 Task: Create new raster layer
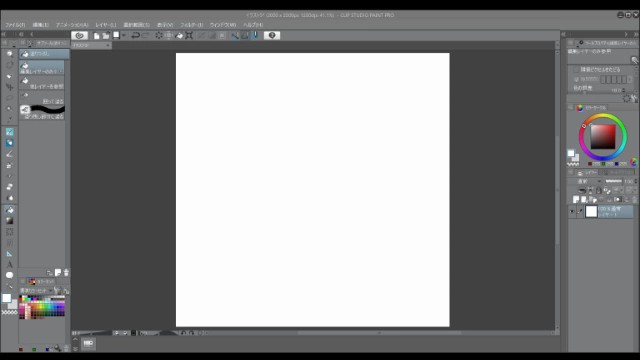[576, 200]
